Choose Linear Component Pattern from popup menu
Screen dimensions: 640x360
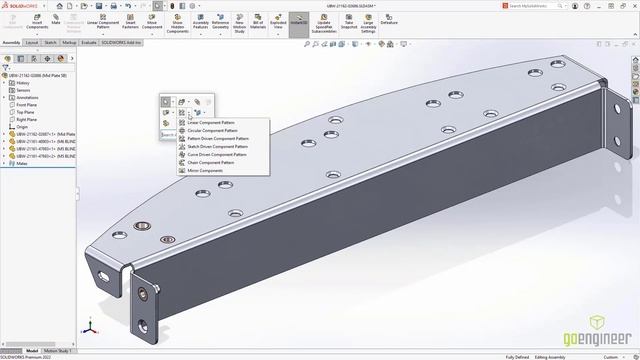click(223, 122)
